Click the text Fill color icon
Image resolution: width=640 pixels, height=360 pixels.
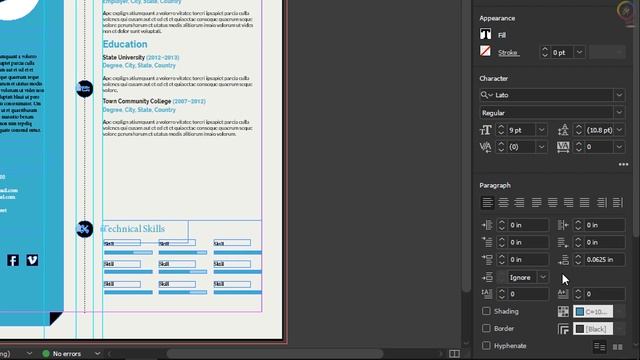coord(485,34)
